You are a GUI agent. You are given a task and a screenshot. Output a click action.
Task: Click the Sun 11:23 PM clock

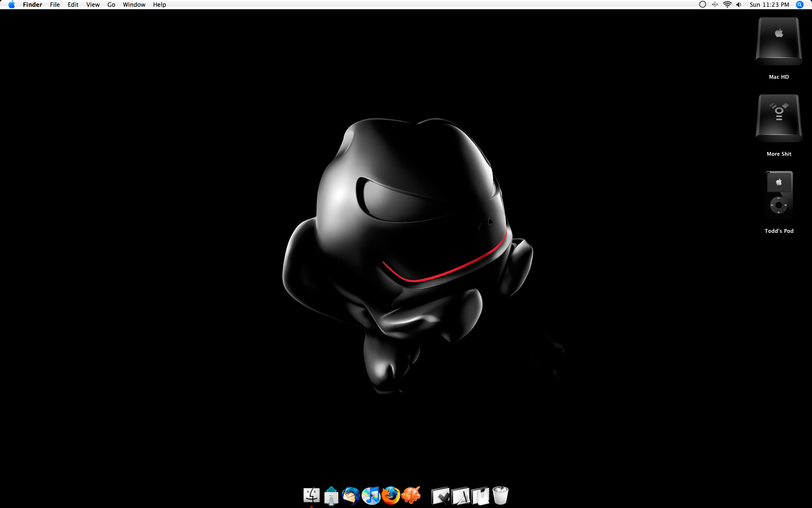pyautogui.click(x=769, y=5)
